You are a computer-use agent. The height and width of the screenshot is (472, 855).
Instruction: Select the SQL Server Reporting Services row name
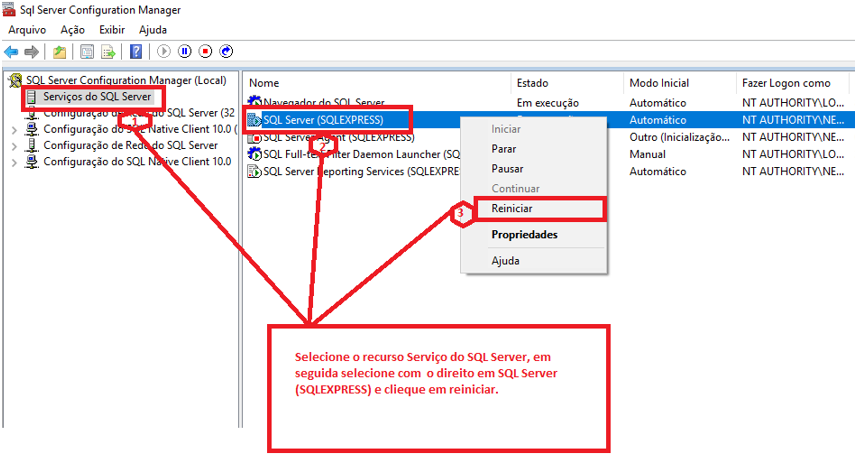pos(361,172)
